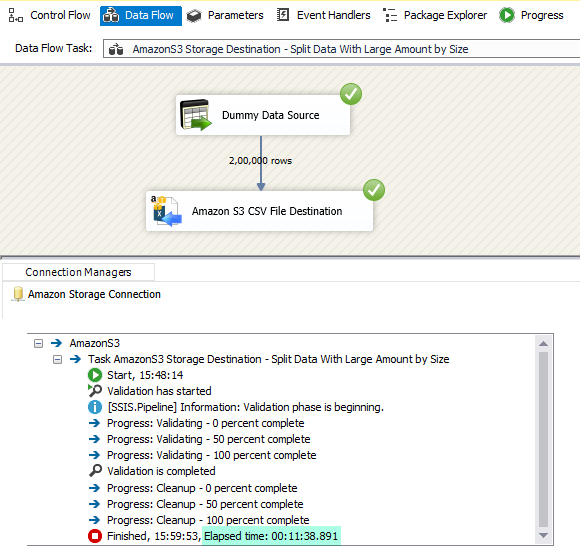Click the Parameters box icon

coord(194,16)
